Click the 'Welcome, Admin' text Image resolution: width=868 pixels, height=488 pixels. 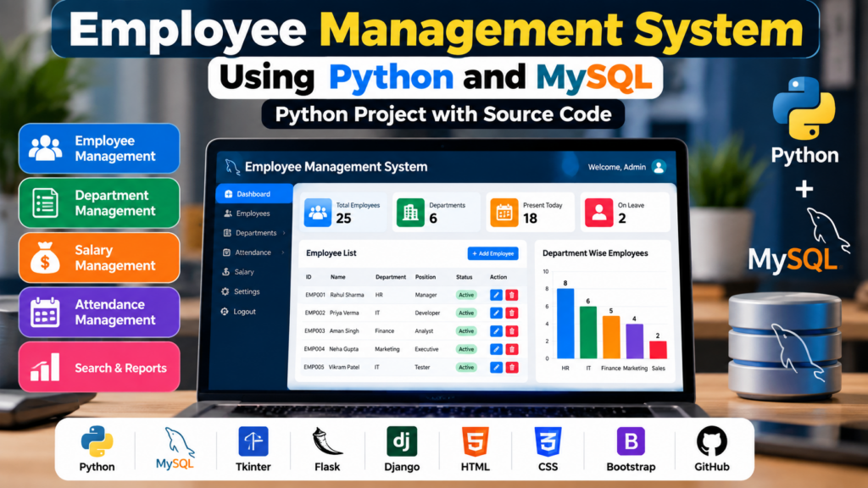click(617, 167)
